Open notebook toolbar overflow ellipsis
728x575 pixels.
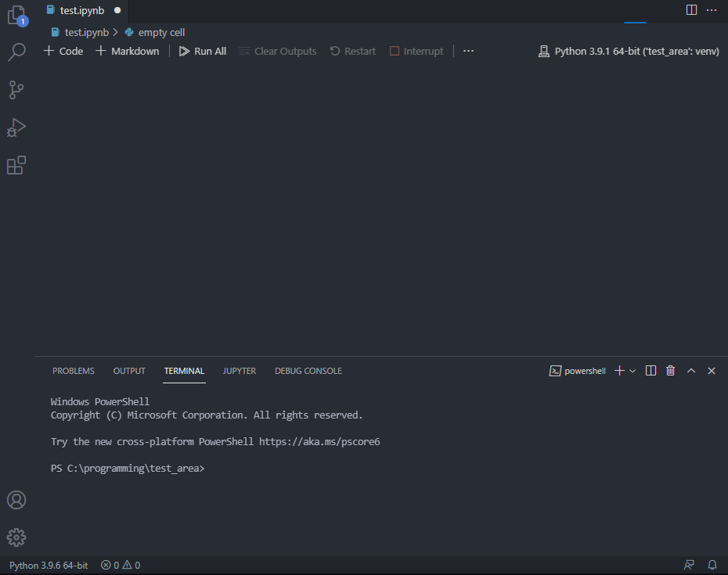point(468,51)
